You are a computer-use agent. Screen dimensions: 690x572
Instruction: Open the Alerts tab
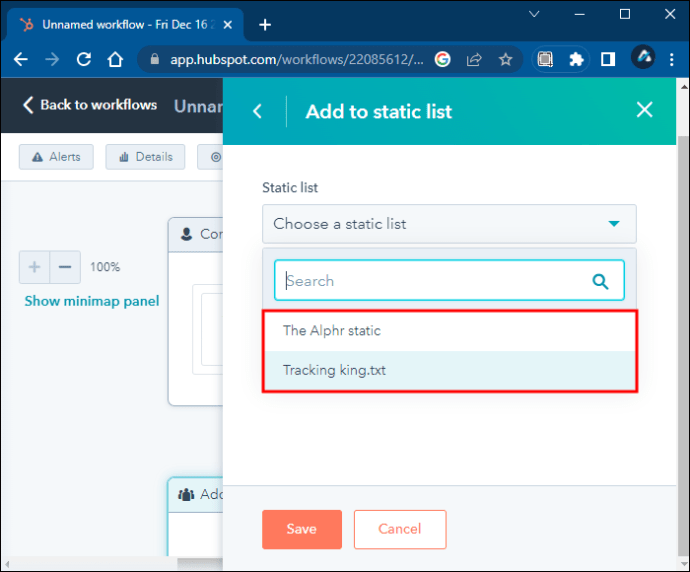56,157
